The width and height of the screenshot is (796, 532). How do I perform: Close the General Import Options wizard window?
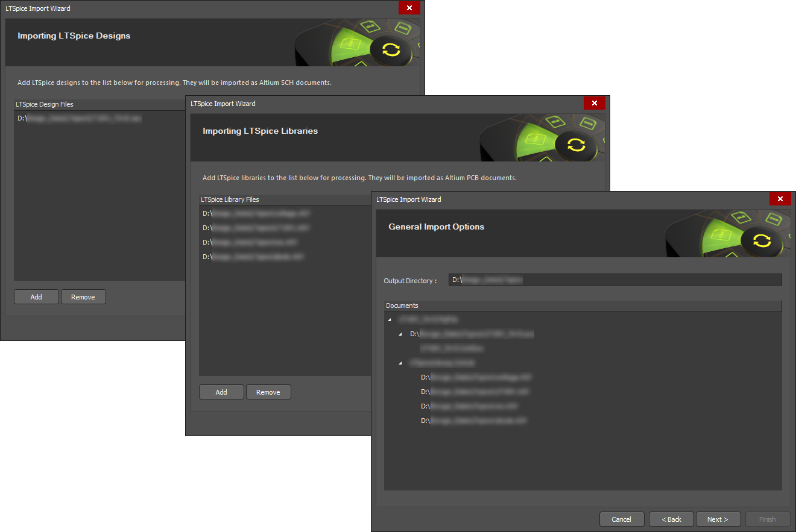(x=780, y=199)
